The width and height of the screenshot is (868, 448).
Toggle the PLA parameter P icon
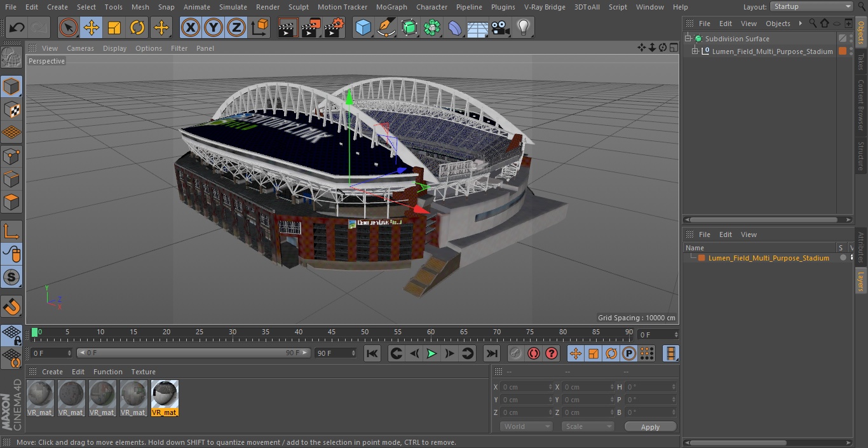pyautogui.click(x=629, y=354)
